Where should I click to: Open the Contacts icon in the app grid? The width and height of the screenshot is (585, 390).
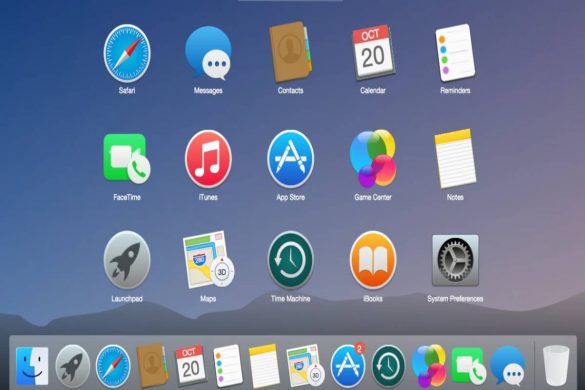tap(290, 52)
